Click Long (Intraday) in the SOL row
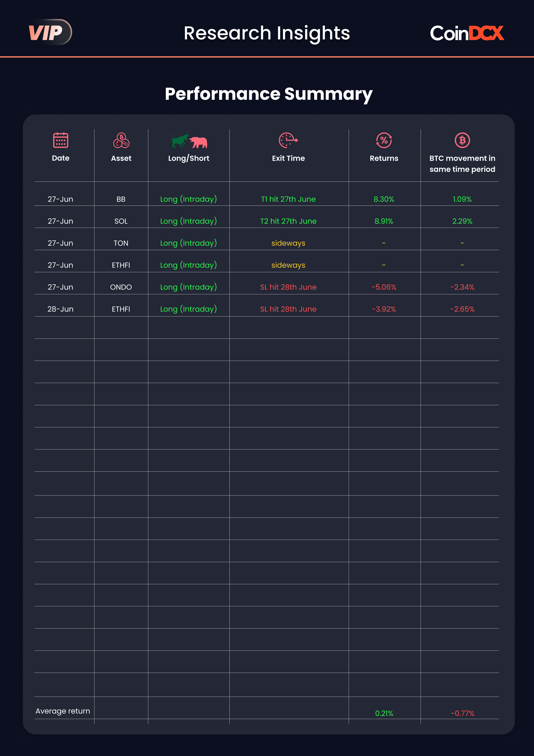The width and height of the screenshot is (534, 756). click(x=189, y=221)
